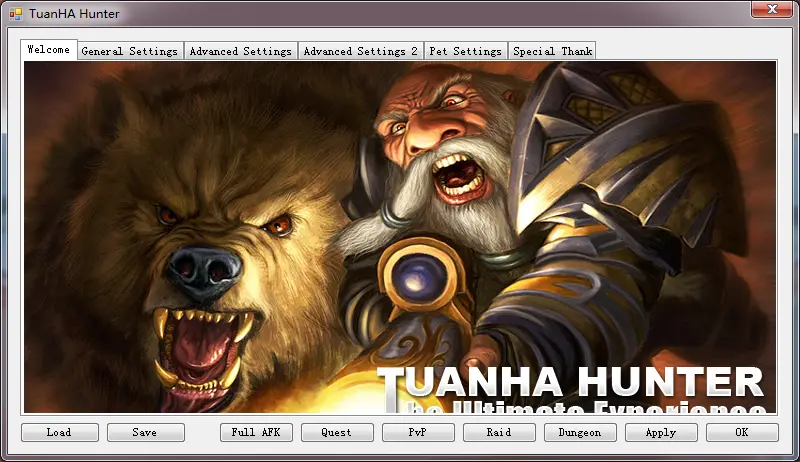Open the Pet Settings tab

coord(465,51)
